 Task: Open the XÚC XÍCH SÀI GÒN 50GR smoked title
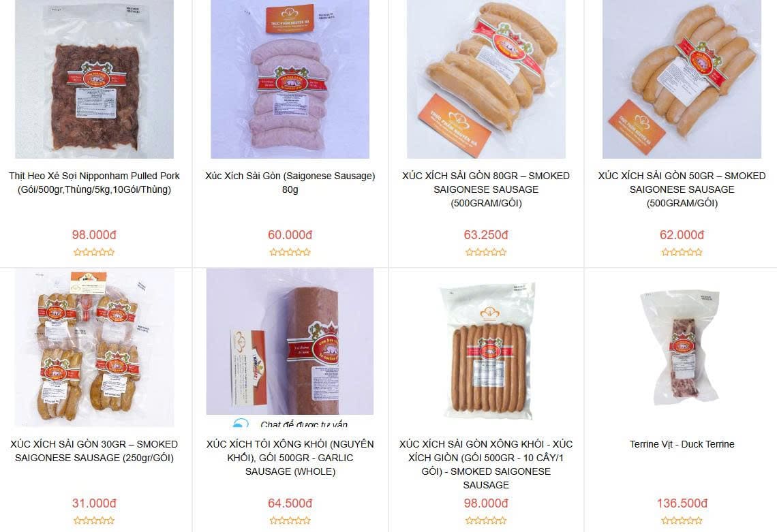(682, 189)
